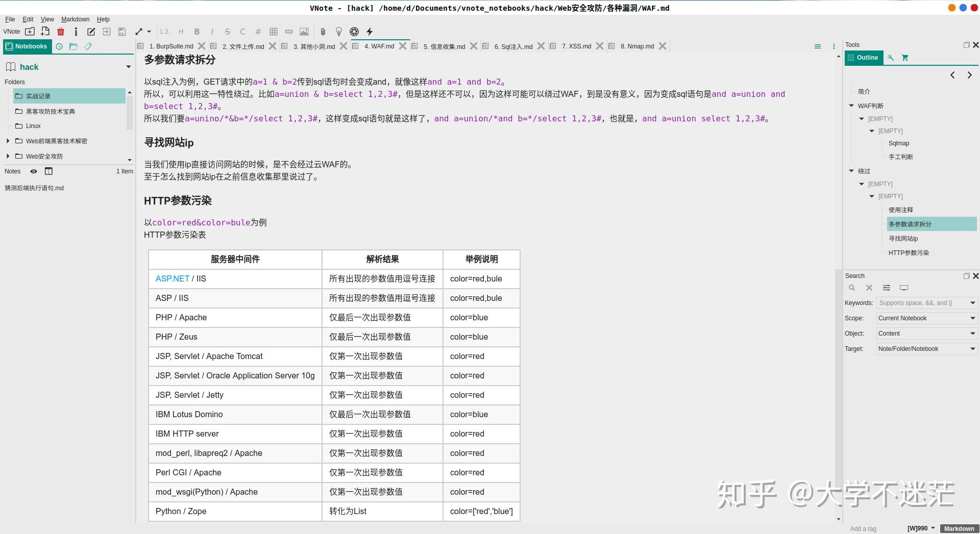Expand the Web安全攻防 folder
This screenshot has width=980, height=534.
[8, 156]
